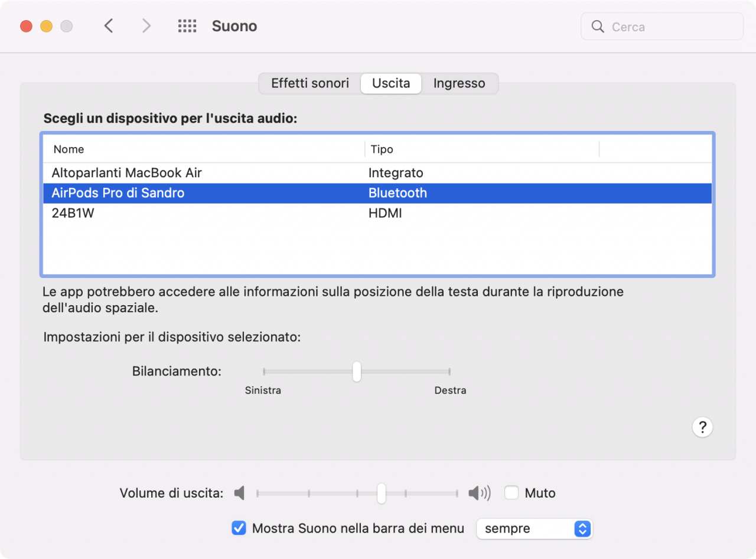Click the HDMI type cell
The image size is (756, 559).
pos(385,213)
